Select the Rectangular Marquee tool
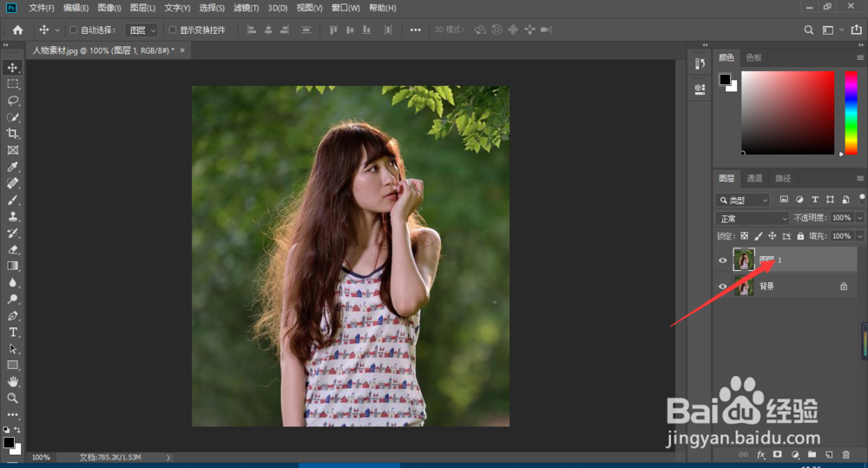868x468 pixels. click(x=12, y=84)
